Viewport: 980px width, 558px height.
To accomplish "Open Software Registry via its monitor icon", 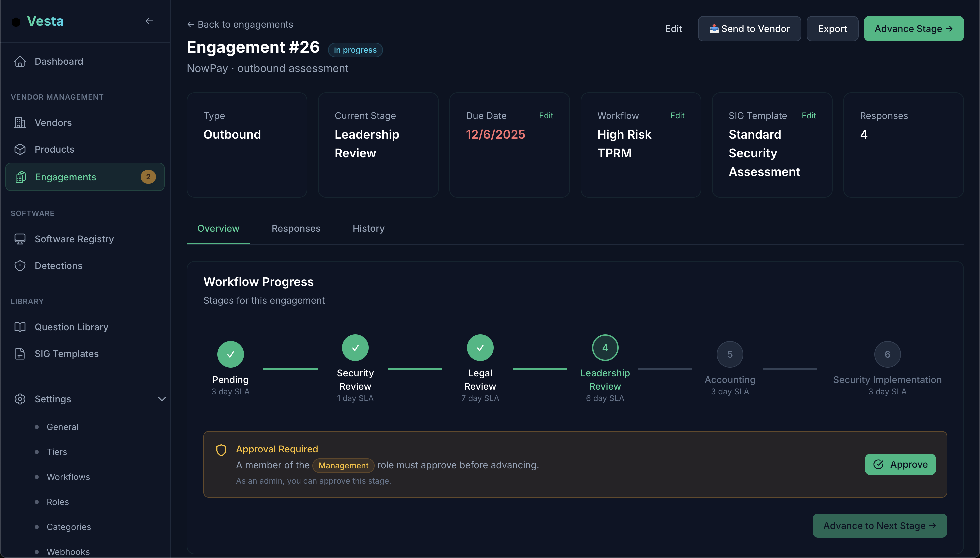I will point(20,239).
